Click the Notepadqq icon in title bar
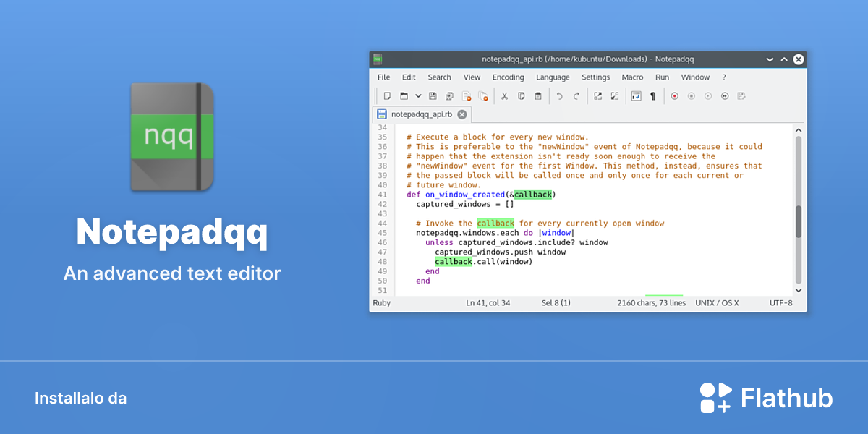This screenshot has width=868, height=434. point(378,59)
